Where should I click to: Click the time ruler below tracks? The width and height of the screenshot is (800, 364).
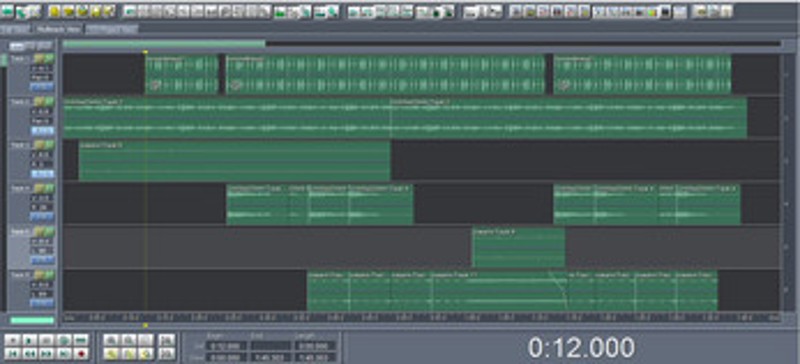[x=421, y=317]
